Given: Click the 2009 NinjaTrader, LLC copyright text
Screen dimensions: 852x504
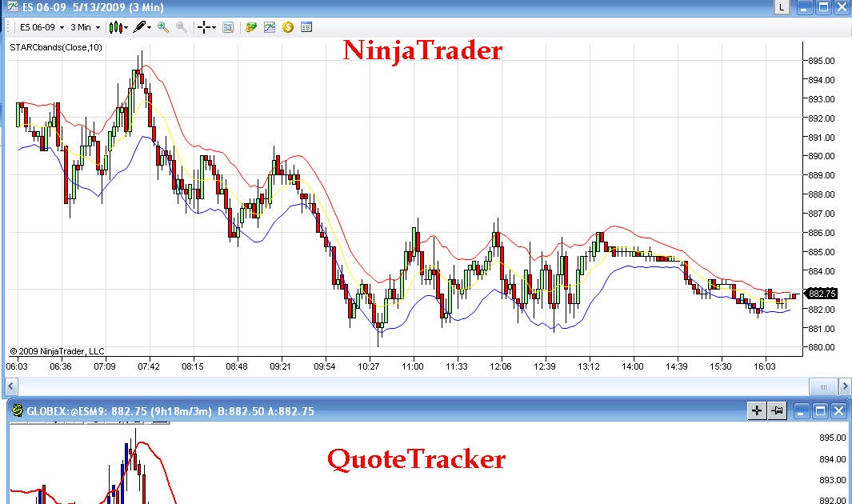Looking at the screenshot, I should (x=57, y=351).
